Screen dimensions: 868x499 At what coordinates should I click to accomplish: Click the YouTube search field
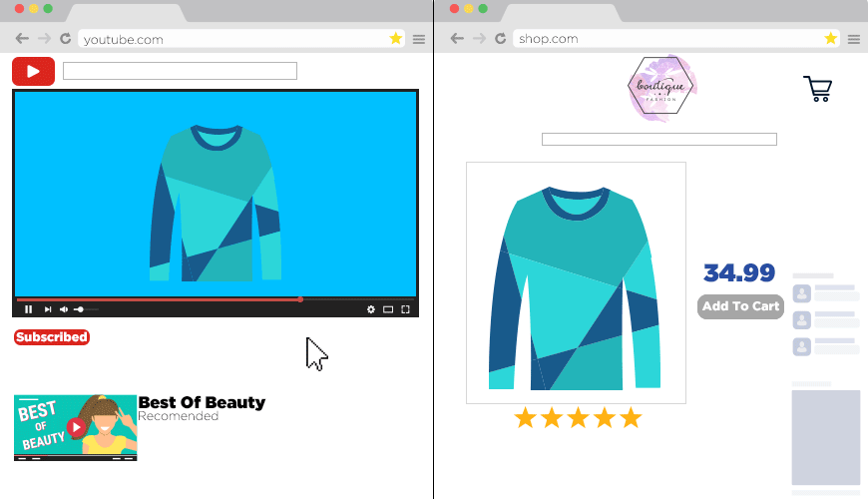tap(180, 71)
